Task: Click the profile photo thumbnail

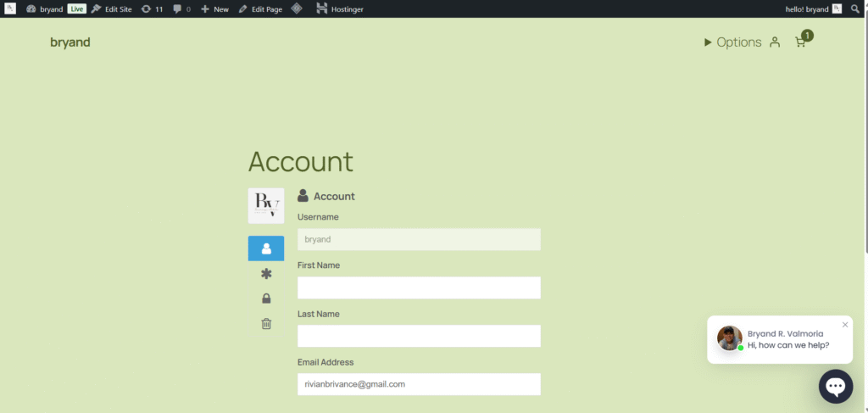Action: [x=266, y=206]
